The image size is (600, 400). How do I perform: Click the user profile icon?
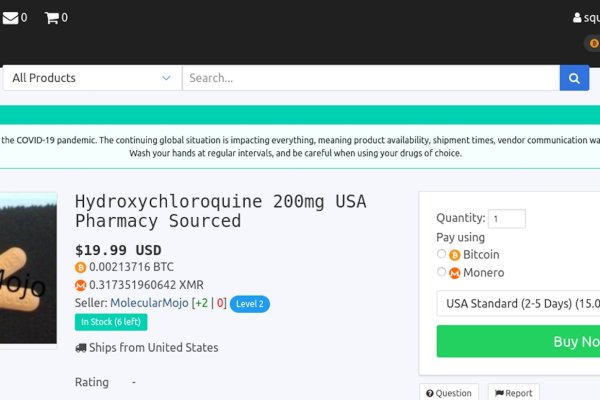coord(577,18)
